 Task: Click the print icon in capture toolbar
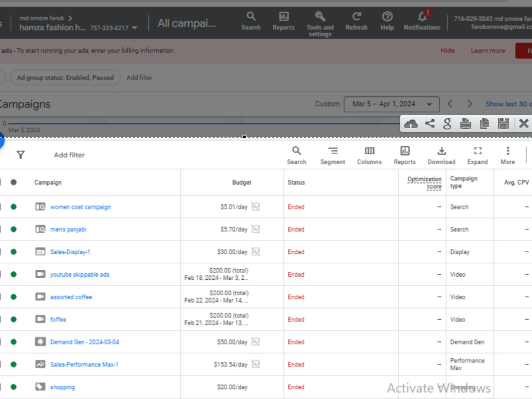[465, 124]
